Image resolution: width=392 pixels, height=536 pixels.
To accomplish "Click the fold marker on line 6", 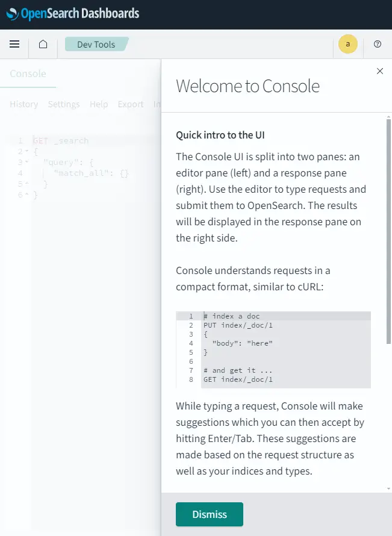I will [26, 195].
